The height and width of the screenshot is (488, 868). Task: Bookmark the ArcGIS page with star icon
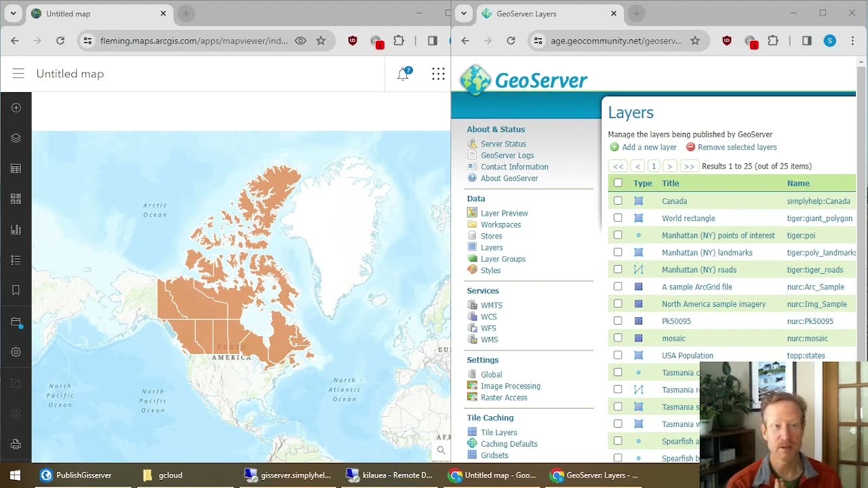[x=321, y=41]
